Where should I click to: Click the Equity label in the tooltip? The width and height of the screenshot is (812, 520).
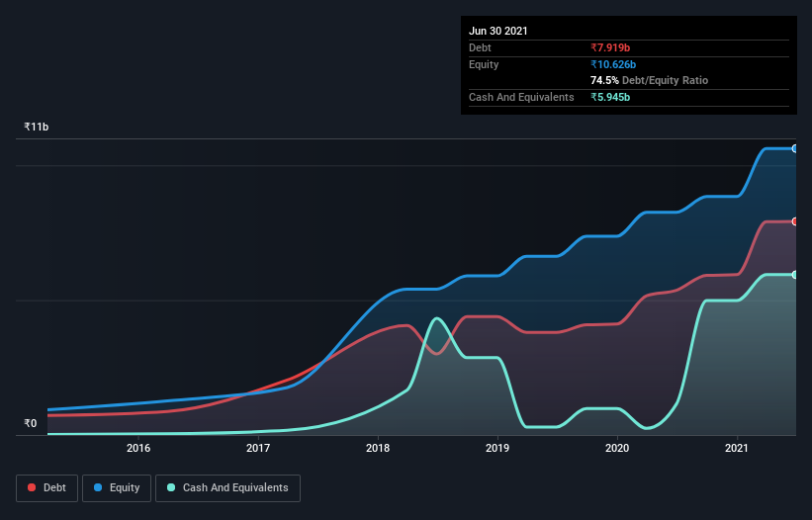click(x=484, y=64)
